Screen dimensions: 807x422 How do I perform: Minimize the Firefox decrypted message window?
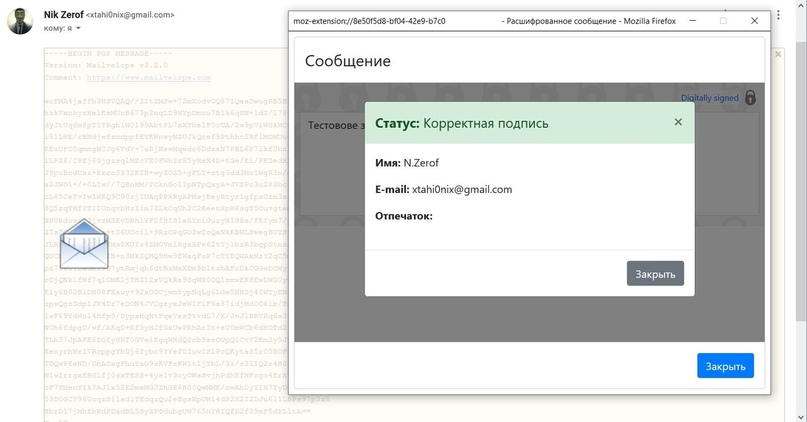click(x=693, y=21)
